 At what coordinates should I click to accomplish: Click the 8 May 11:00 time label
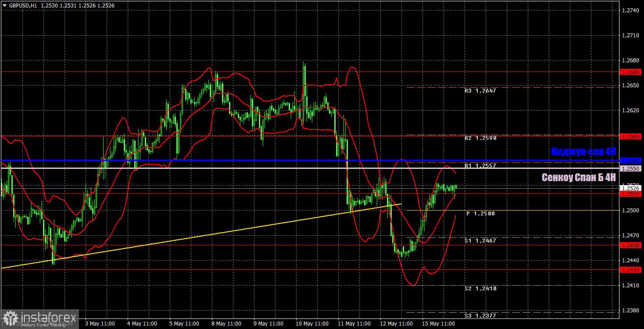[226, 324]
